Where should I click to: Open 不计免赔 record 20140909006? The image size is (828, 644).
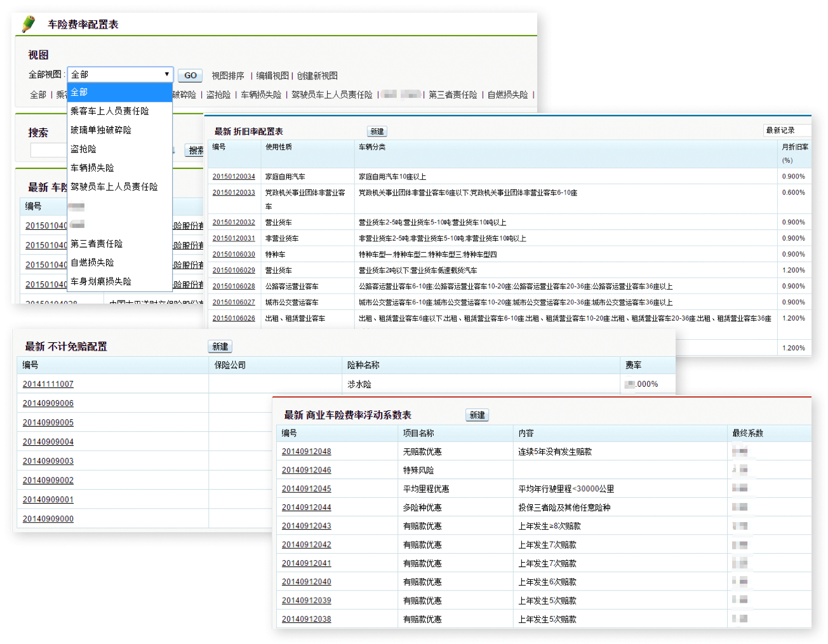tap(48, 403)
